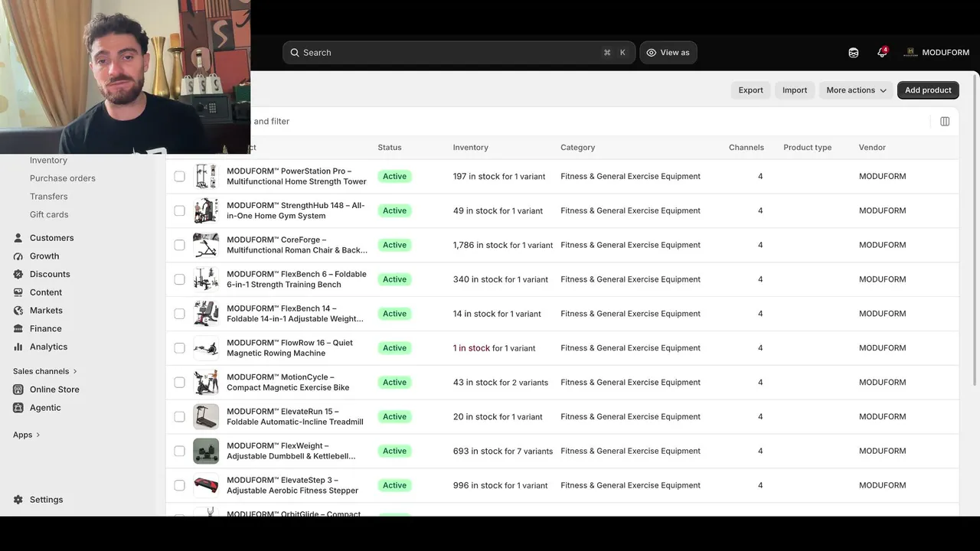Screen dimensions: 980x551
Task: Click the Growth icon in sidebar
Action: point(18,256)
